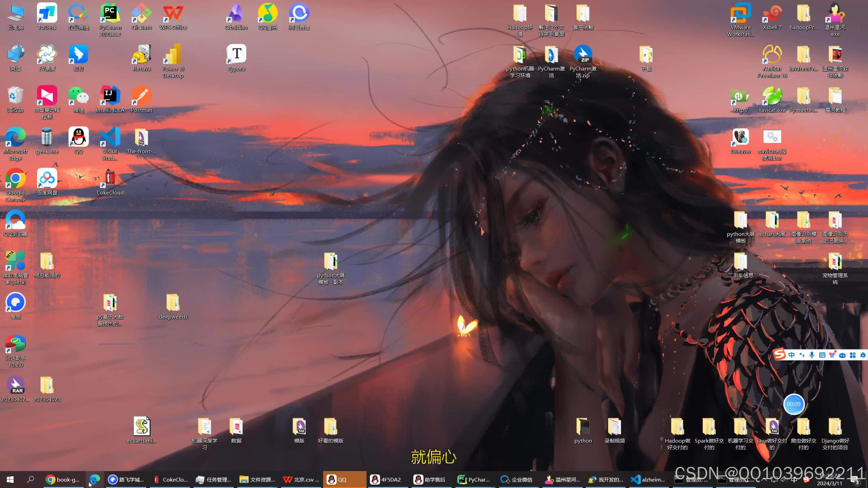Open the Sogou IME voice input microphone
Screen dimensions: 868x488
pos(812,355)
